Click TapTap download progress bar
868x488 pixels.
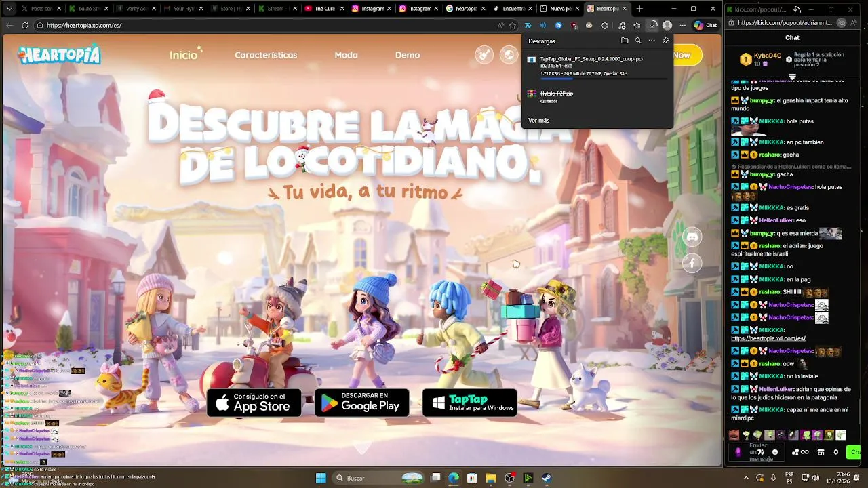(x=604, y=79)
